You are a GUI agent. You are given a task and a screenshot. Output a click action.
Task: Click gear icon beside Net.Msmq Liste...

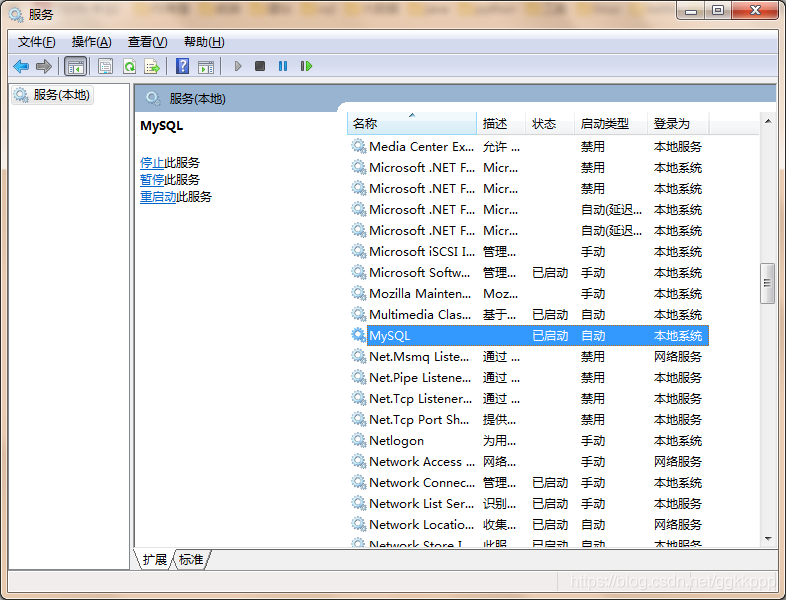point(358,356)
